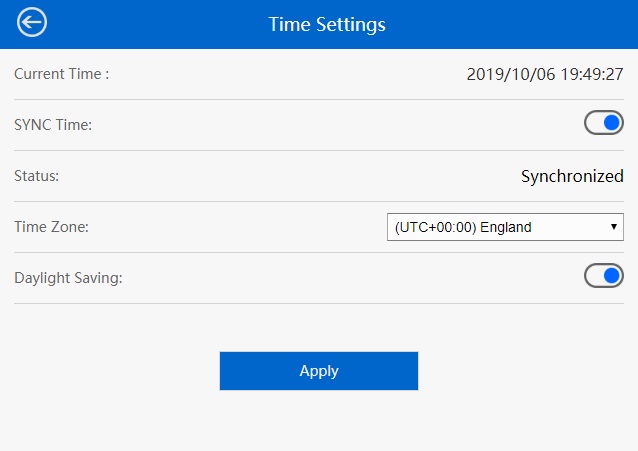Click the Time Settings header title
Image resolution: width=638 pixels, height=451 pixels.
click(327, 24)
